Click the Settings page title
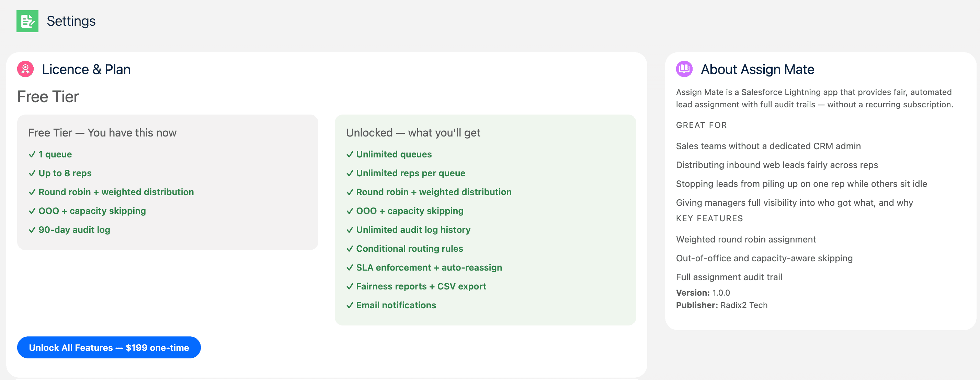Screen dimensions: 980x380 (71, 21)
